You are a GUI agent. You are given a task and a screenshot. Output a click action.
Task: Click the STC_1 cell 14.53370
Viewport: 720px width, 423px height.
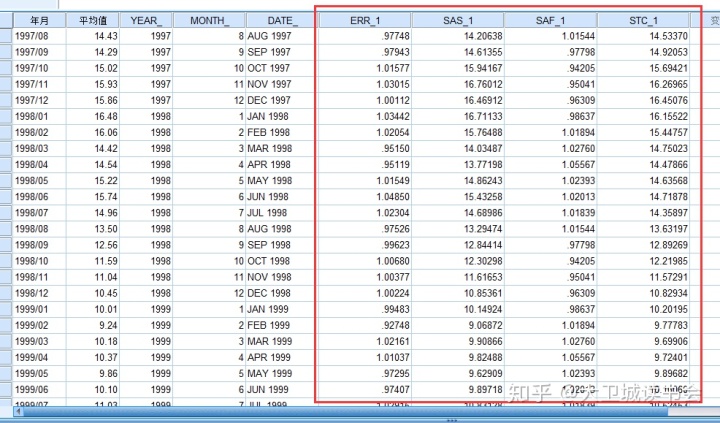[643, 36]
